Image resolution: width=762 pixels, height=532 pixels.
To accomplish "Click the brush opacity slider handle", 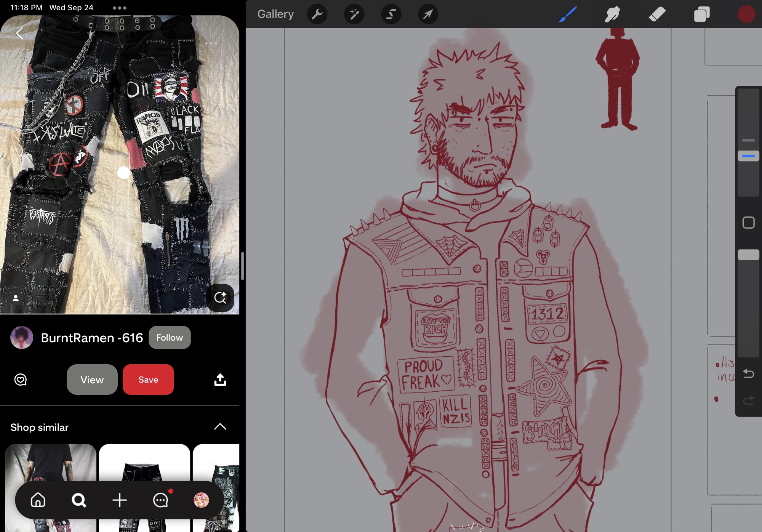I will (x=748, y=255).
